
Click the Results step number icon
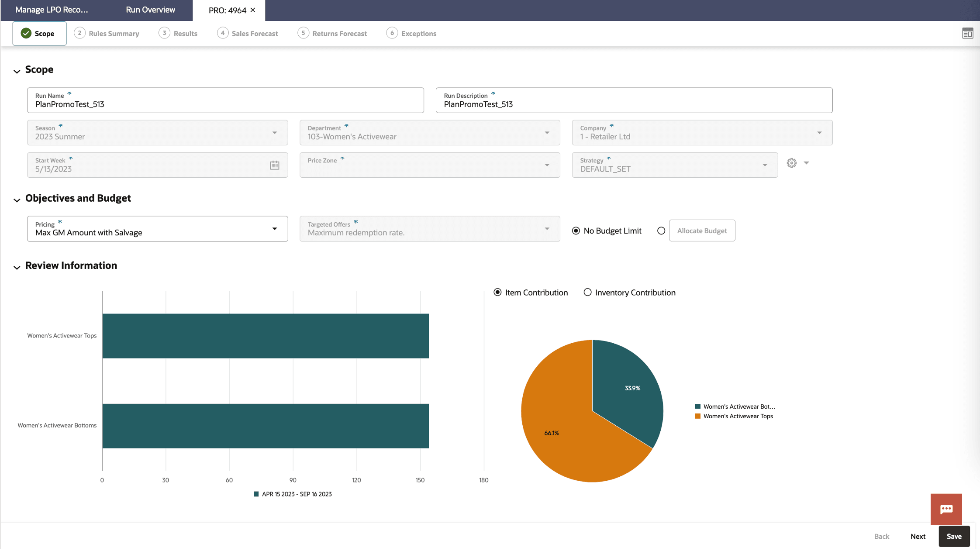point(164,33)
